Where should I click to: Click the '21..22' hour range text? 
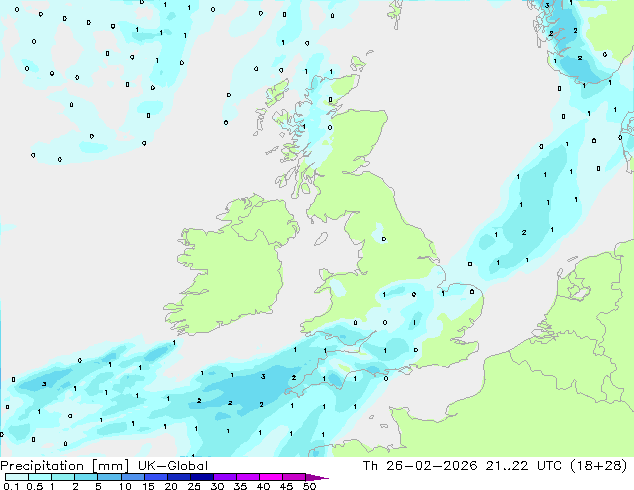coord(507,466)
